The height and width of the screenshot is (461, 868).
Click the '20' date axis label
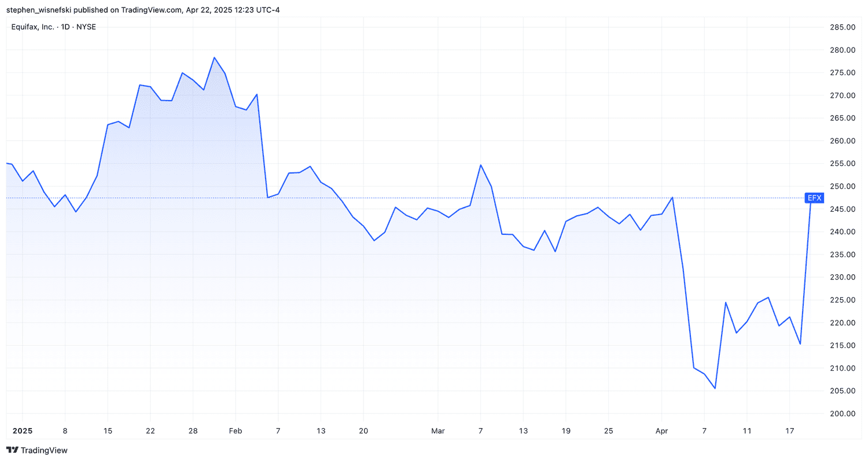363,432
